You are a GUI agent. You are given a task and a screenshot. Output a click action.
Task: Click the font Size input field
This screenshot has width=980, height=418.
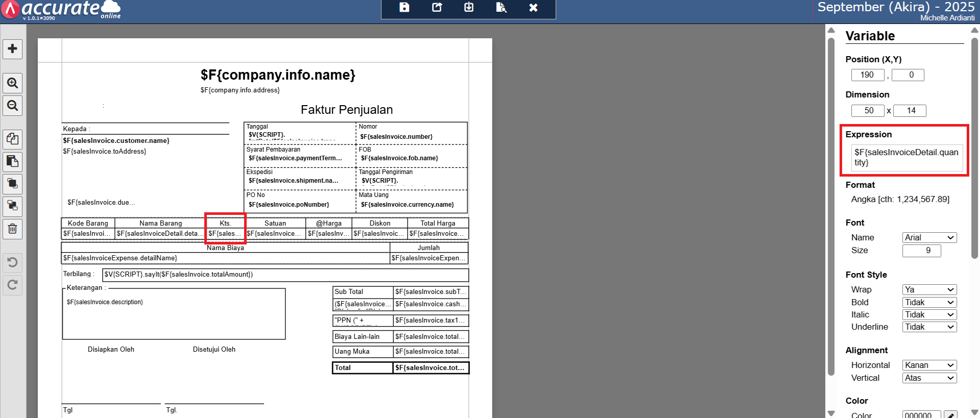coord(921,251)
